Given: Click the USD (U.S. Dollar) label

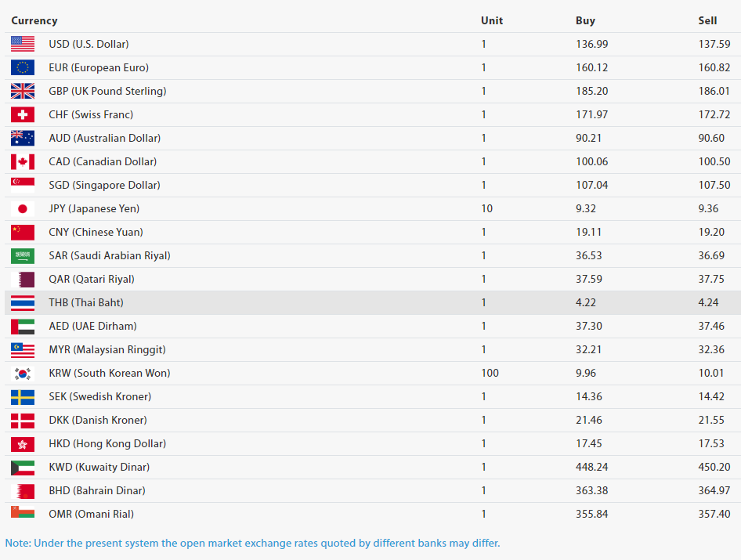Looking at the screenshot, I should click(89, 44).
